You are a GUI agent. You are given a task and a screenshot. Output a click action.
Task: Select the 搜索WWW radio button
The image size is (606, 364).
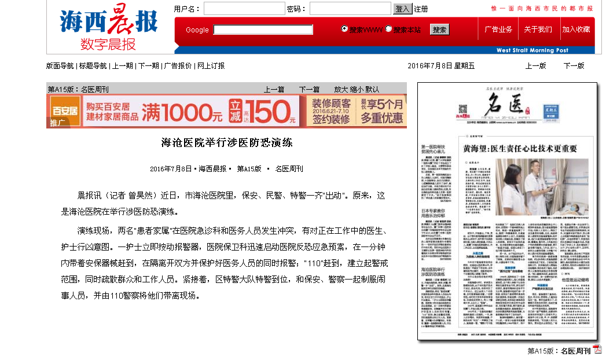click(x=343, y=28)
